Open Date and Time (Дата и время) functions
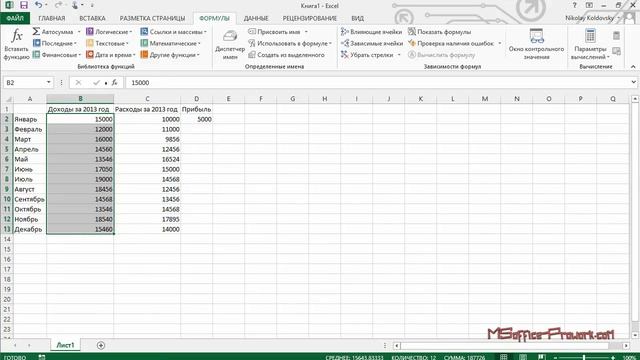 click(110, 55)
